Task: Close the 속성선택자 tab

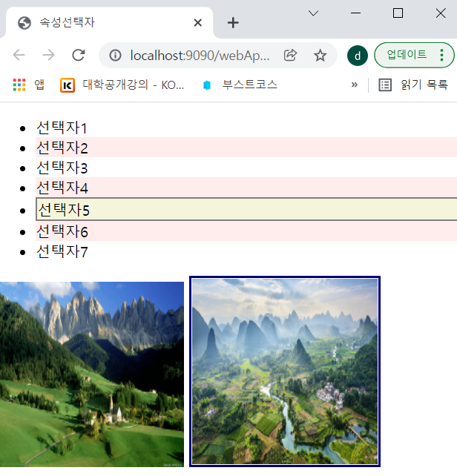Action: coord(198,22)
